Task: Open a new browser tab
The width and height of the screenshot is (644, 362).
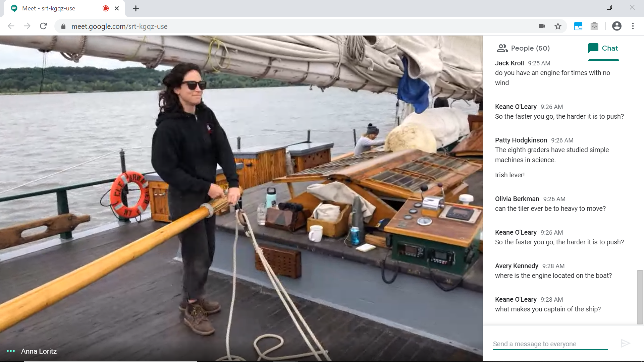Action: (x=136, y=8)
